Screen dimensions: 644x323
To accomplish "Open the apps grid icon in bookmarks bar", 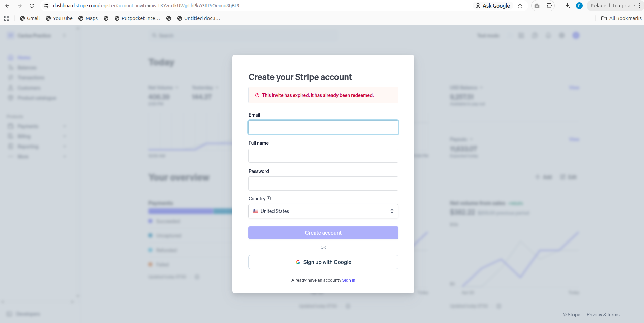I will (7, 18).
